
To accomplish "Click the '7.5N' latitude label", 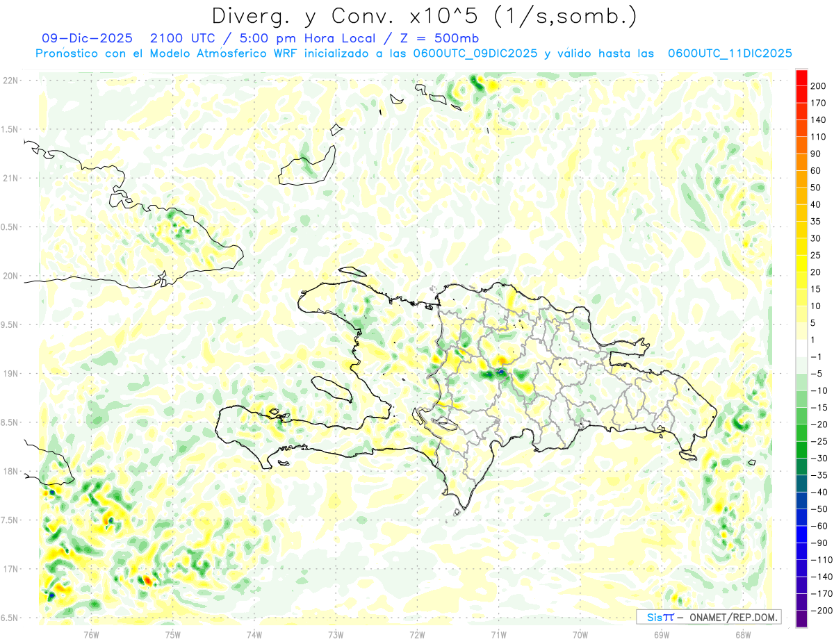I will (10, 520).
